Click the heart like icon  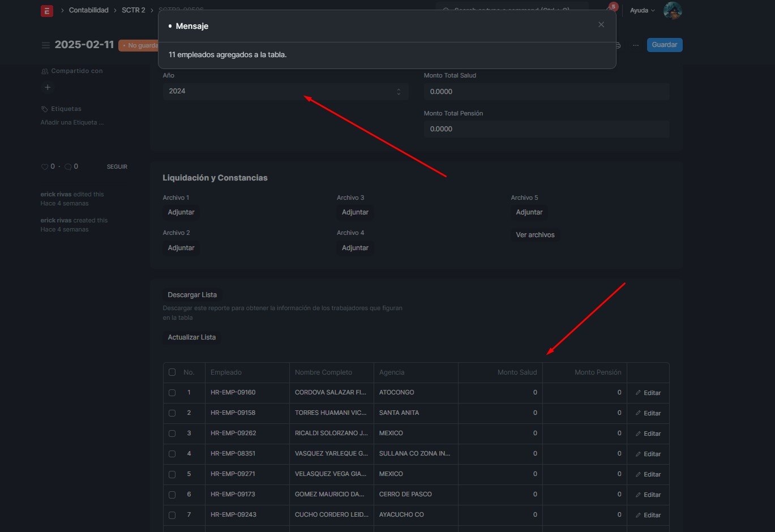(x=45, y=167)
